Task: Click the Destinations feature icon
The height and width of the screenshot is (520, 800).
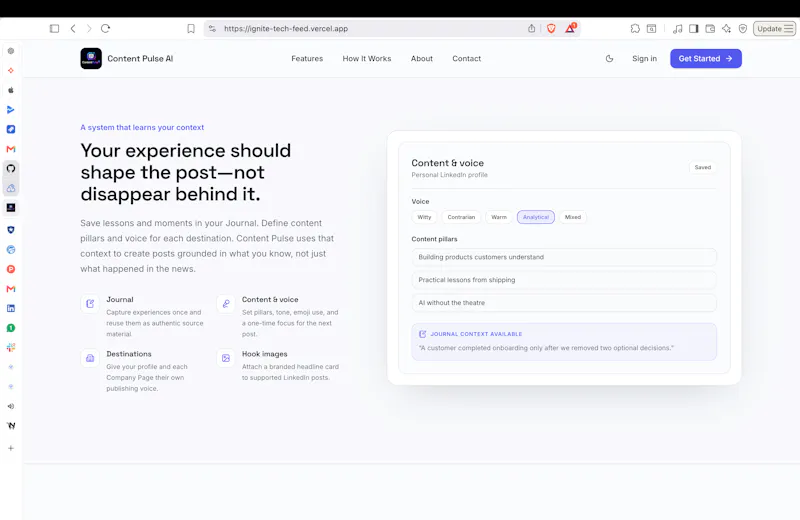Action: tap(90, 358)
